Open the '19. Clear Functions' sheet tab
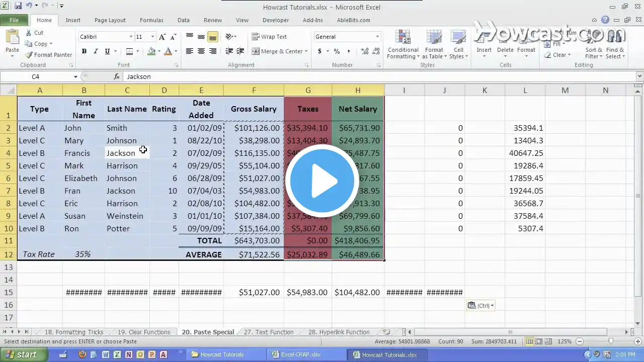This screenshot has width=644, height=362. pos(143,332)
